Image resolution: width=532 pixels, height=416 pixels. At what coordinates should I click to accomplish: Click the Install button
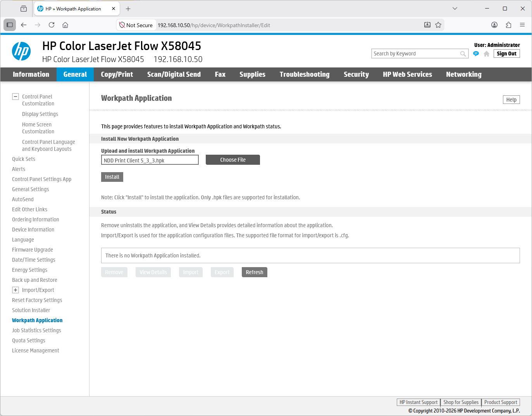click(x=112, y=177)
